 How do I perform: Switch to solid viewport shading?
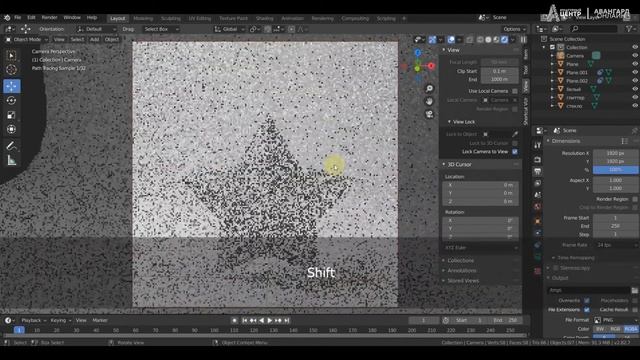(488, 40)
